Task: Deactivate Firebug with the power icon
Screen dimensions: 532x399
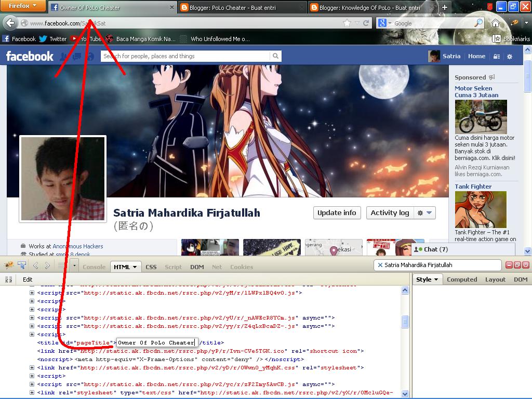Action: (x=525, y=265)
